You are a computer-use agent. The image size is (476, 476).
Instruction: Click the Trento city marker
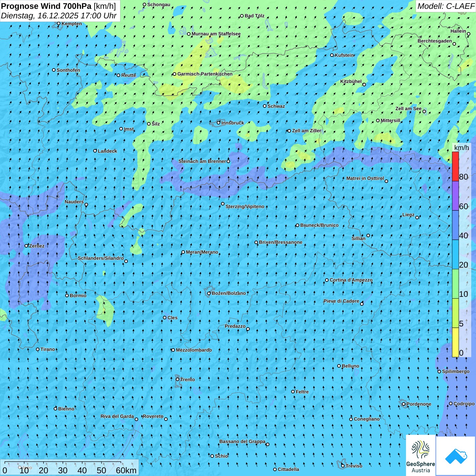[x=177, y=379]
